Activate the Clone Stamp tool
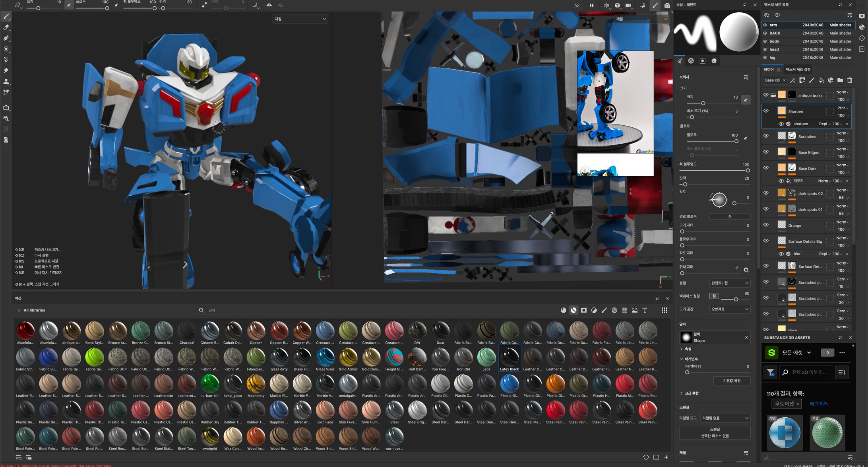 coord(6,81)
